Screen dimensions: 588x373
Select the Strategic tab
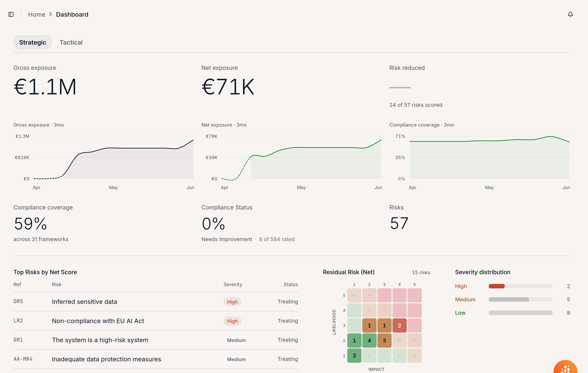pos(32,42)
